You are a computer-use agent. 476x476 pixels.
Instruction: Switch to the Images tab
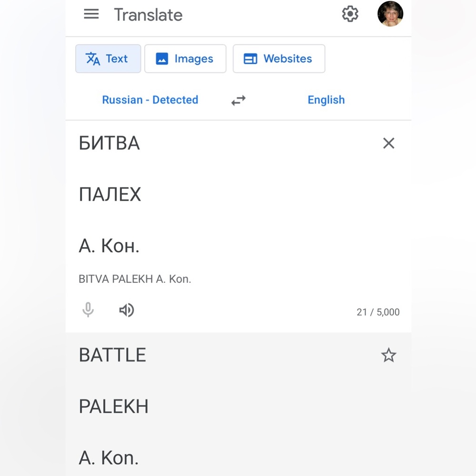point(185,59)
